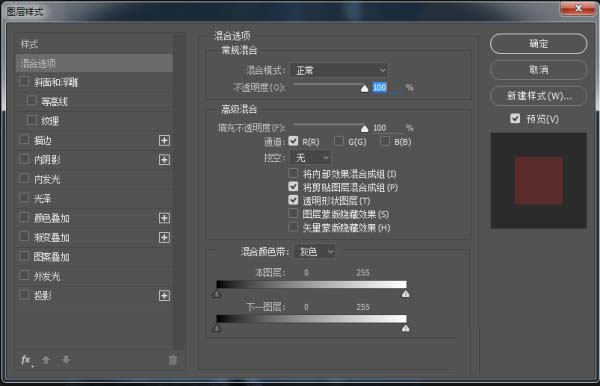The width and height of the screenshot is (600, 386).
Task: Click the plus icon next to 颜色叠加
Action: point(164,218)
